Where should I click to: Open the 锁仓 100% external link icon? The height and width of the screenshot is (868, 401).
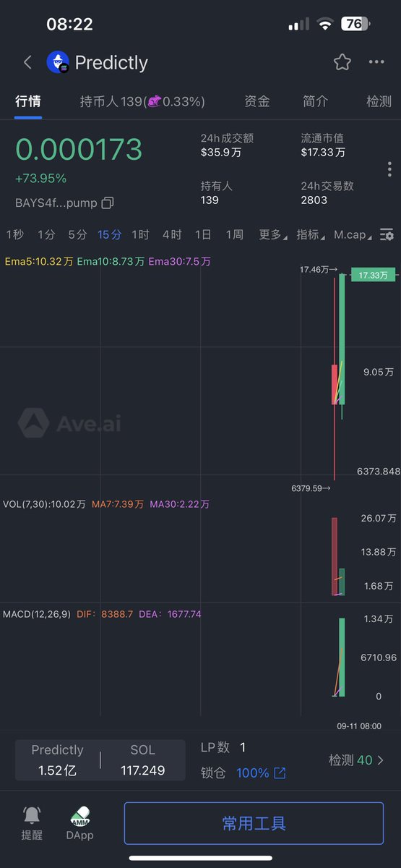click(280, 773)
